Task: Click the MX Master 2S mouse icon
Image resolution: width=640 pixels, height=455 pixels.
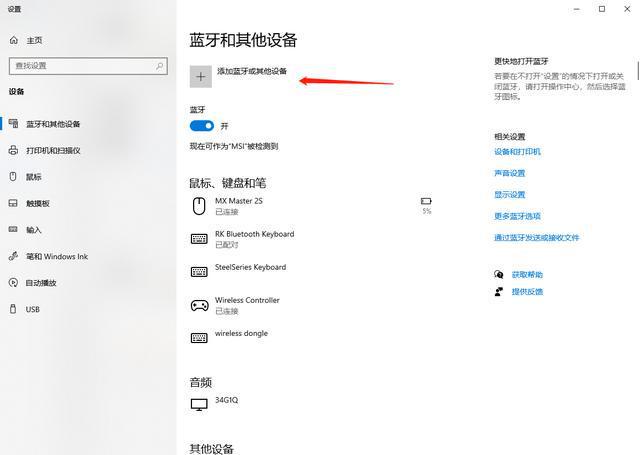Action: pyautogui.click(x=199, y=206)
